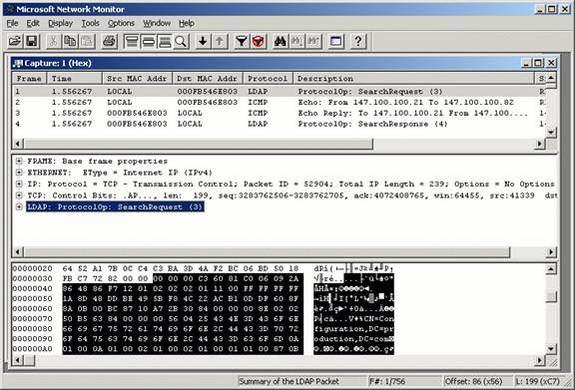
Task: Open the Edit menu
Action: [33, 23]
